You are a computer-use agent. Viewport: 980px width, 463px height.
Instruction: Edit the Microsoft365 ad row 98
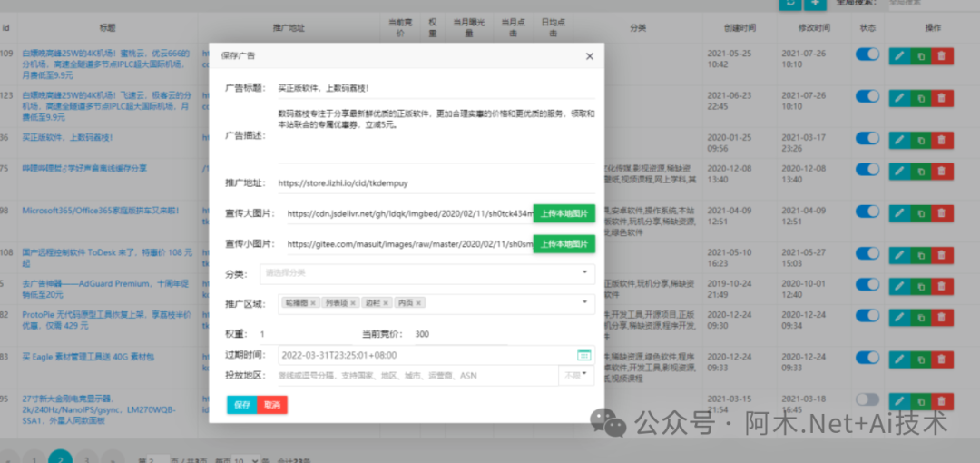pos(899,212)
